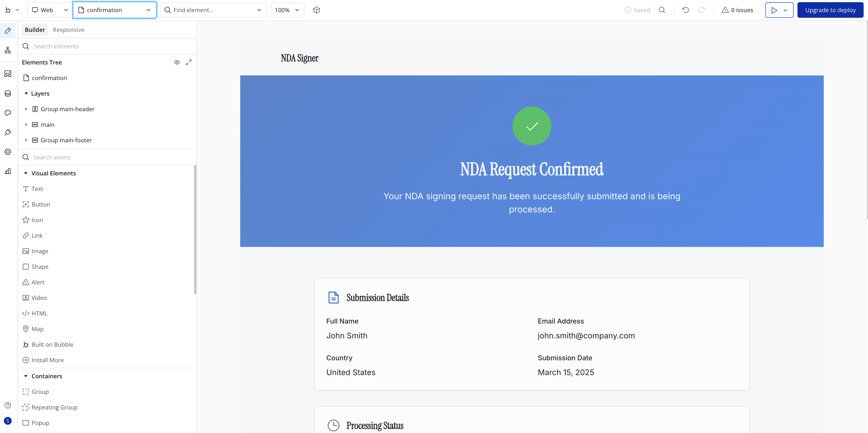Select the Popup container tool
The width and height of the screenshot is (868, 433).
coord(36,423)
